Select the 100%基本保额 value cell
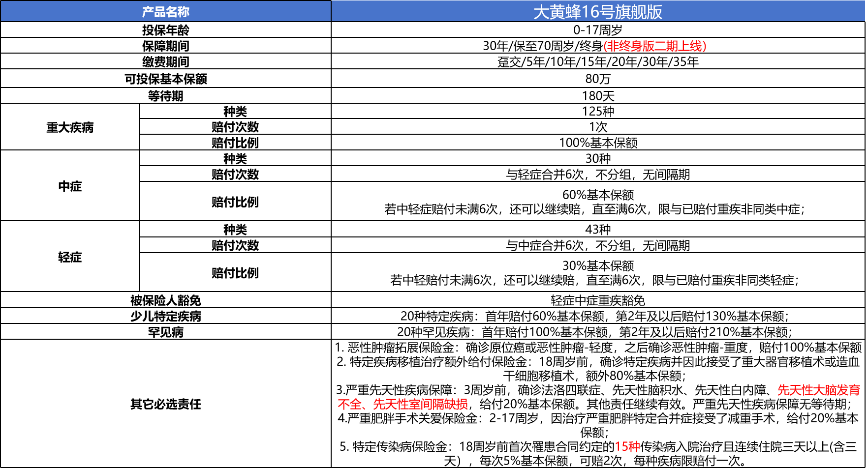The image size is (868, 468). [598, 143]
